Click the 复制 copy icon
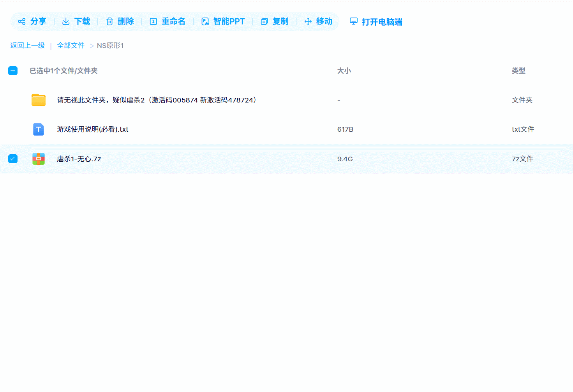The image size is (573, 392). click(264, 21)
